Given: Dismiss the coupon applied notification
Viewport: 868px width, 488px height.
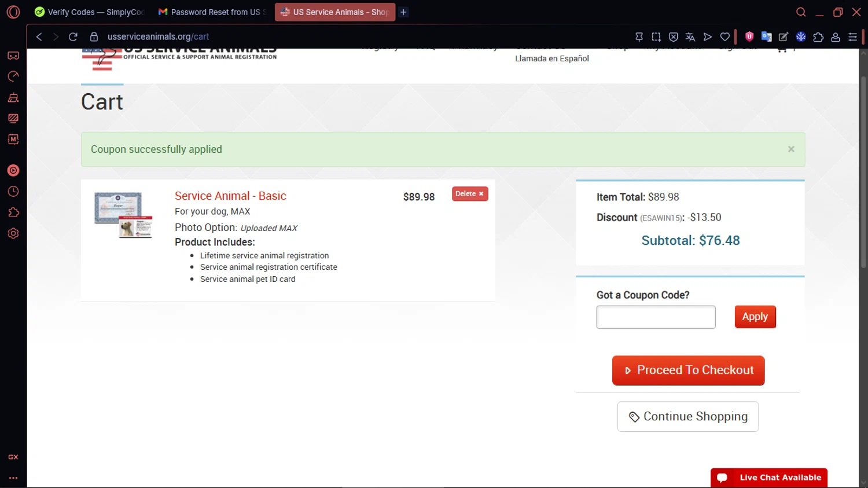Looking at the screenshot, I should coord(791,149).
